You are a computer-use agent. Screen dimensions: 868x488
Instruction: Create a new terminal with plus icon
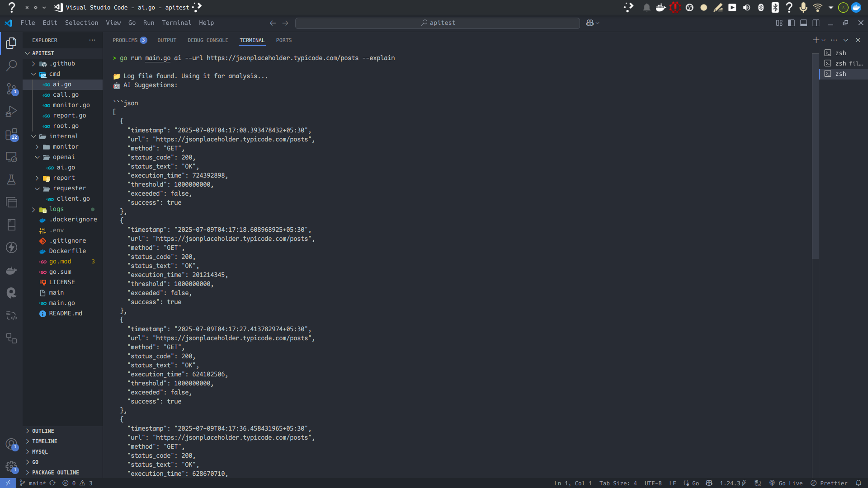pyautogui.click(x=816, y=40)
